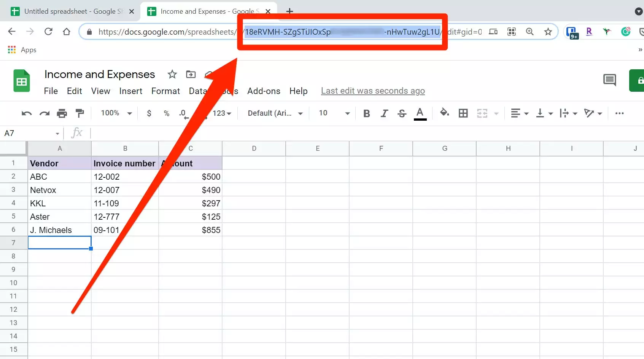Select column D header
644x359 pixels.
tap(254, 148)
